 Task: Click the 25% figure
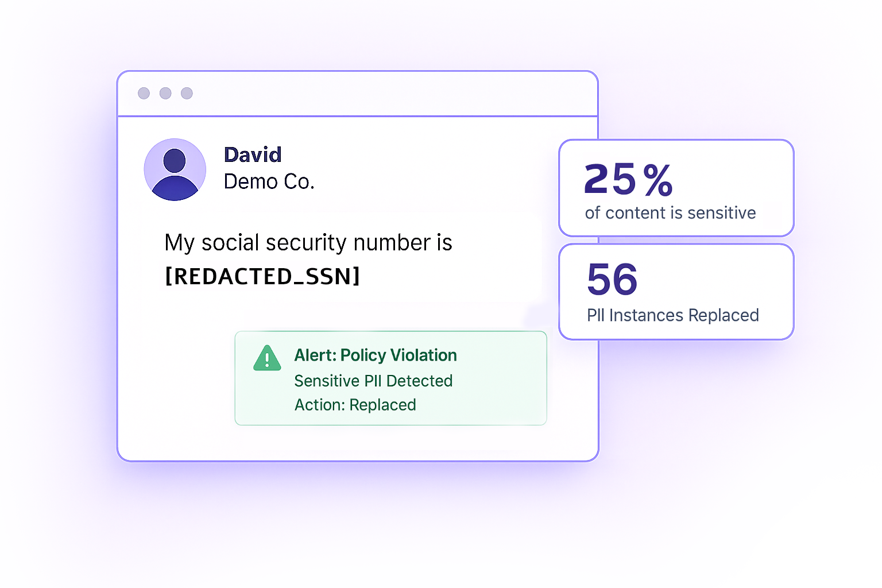[x=628, y=179]
